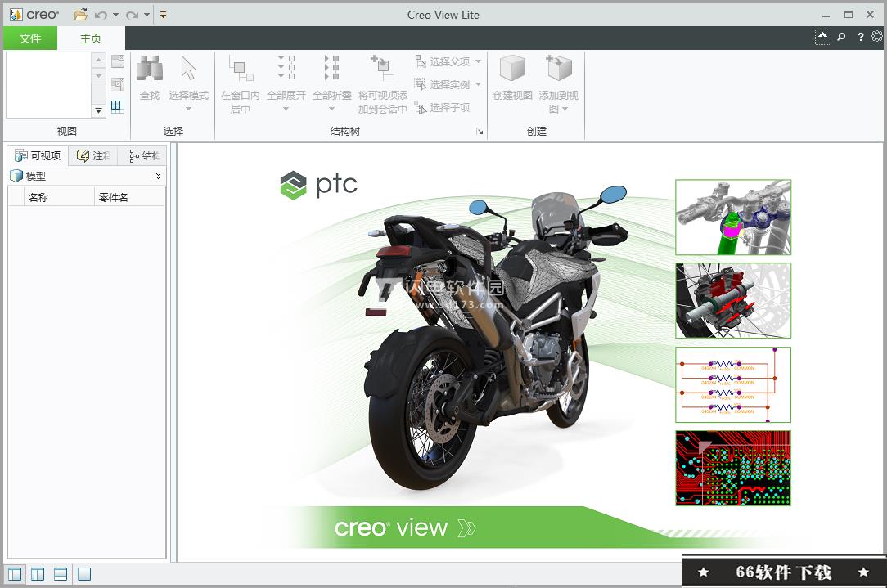Click the creo logo in the title bar

tap(34, 15)
